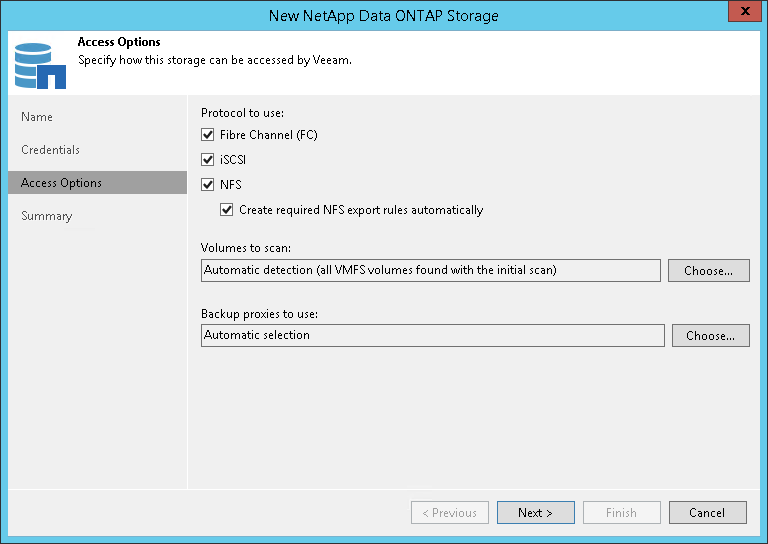The height and width of the screenshot is (544, 768).
Task: Go back with the Previous button
Action: click(x=449, y=513)
